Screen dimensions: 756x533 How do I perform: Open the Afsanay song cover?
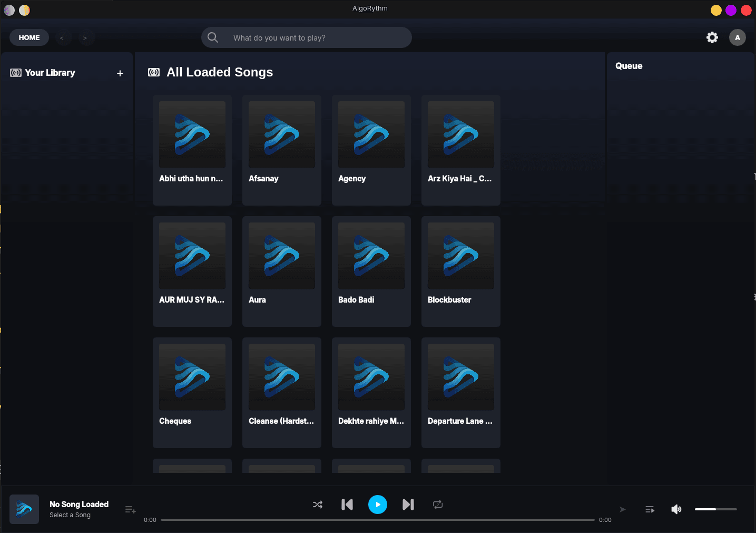[x=282, y=134]
